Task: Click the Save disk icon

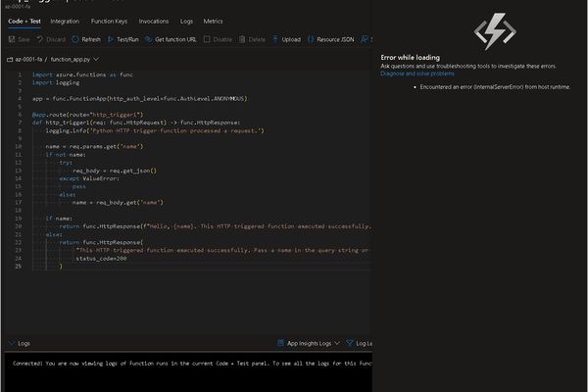Action: click(x=12, y=39)
